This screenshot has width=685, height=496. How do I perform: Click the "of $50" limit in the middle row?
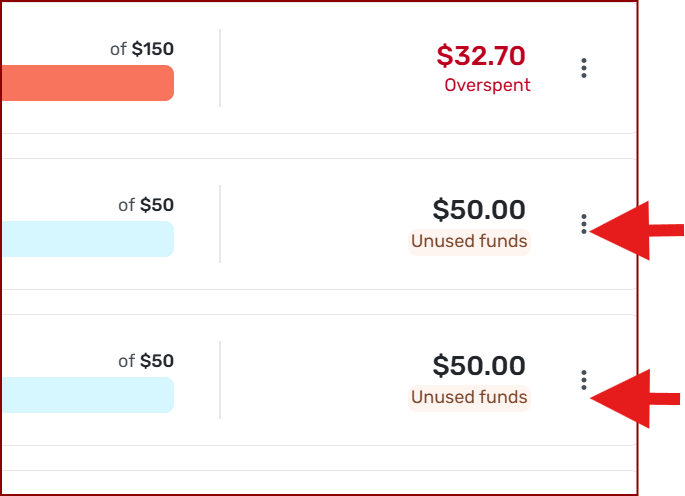coord(146,205)
